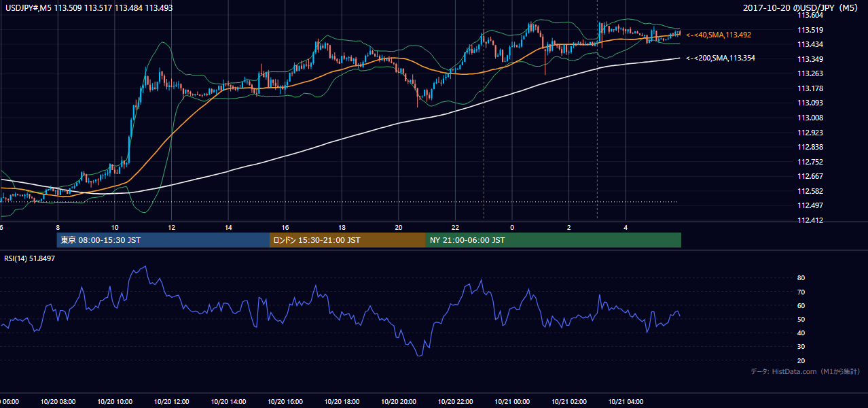The height and width of the screenshot is (408, 868).
Task: Click hour label 16 on price chart axis
Action: click(x=285, y=227)
